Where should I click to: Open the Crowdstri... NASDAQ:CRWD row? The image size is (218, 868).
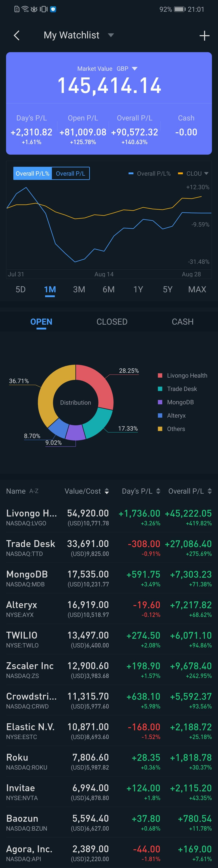pos(109,701)
